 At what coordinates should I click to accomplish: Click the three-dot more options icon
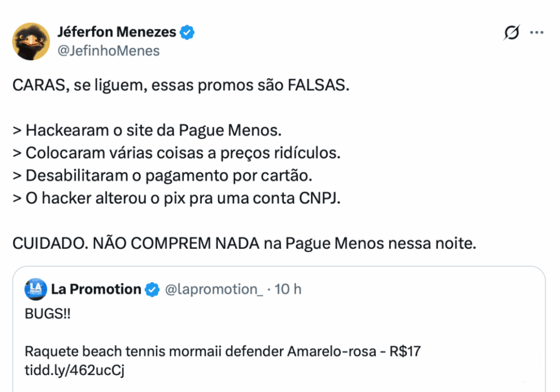click(537, 33)
